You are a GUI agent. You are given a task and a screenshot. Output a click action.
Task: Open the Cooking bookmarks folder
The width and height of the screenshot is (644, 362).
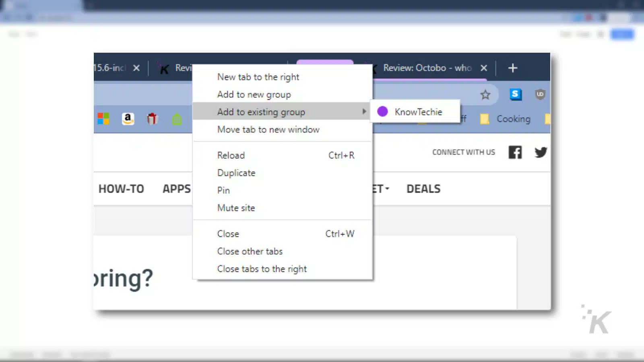(514, 119)
